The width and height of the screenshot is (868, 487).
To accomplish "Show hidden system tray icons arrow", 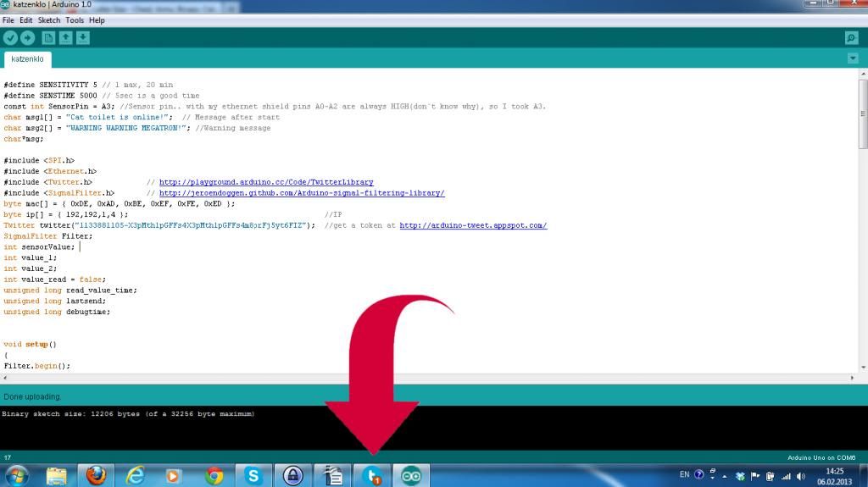I will pos(725,476).
